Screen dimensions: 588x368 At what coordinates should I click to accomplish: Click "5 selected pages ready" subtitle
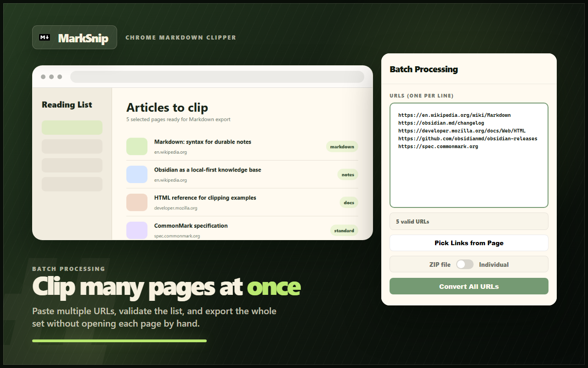(x=178, y=120)
